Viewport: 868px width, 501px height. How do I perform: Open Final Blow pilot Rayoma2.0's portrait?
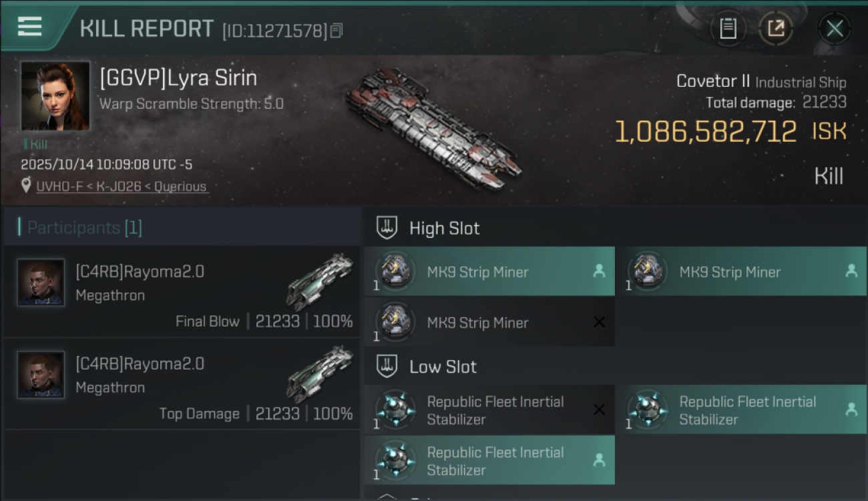[41, 283]
